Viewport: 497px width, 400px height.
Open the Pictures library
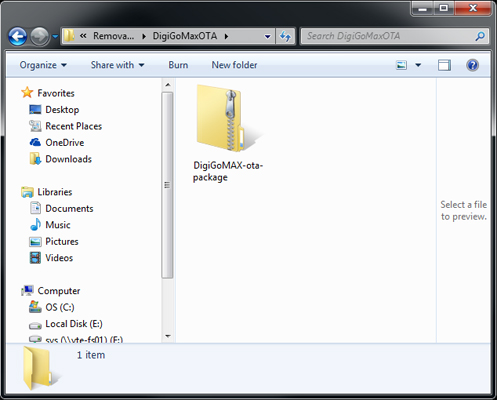62,241
